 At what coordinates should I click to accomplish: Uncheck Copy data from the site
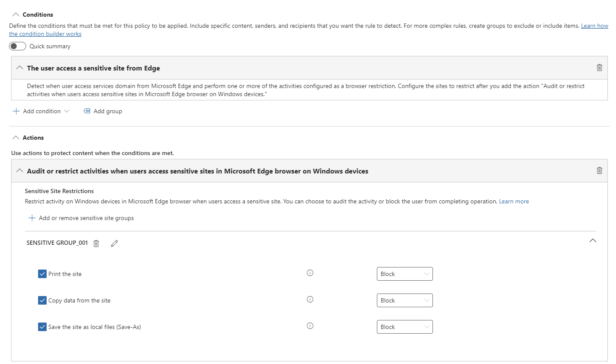tap(42, 300)
